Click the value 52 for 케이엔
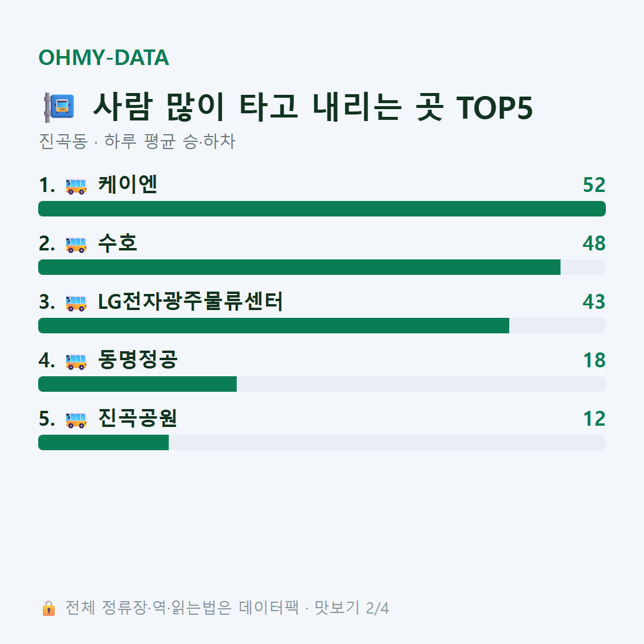Viewport: 644px width, 644px height. (594, 185)
